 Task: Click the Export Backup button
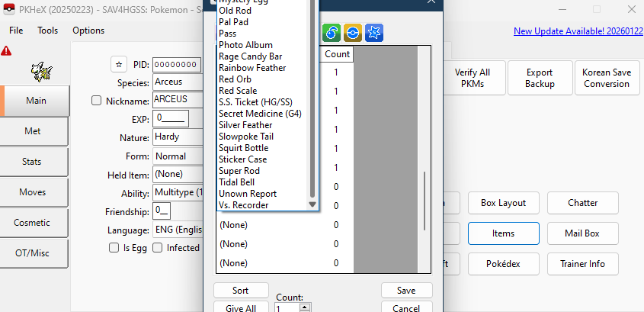tap(540, 78)
